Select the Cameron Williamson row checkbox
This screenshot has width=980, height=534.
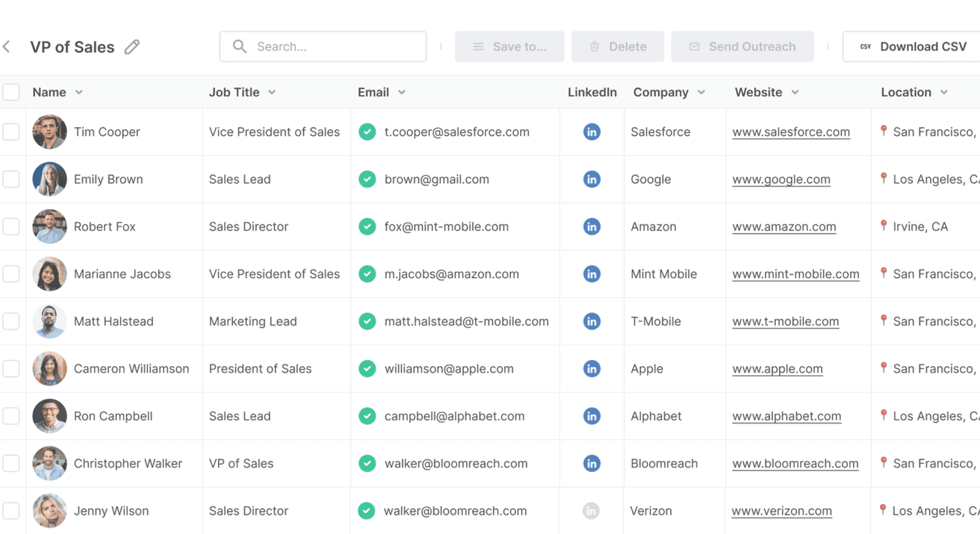coord(11,368)
